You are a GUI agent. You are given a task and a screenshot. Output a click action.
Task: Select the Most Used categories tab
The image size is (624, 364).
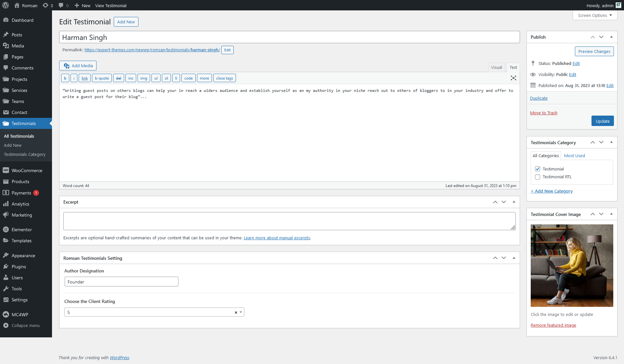pyautogui.click(x=574, y=156)
